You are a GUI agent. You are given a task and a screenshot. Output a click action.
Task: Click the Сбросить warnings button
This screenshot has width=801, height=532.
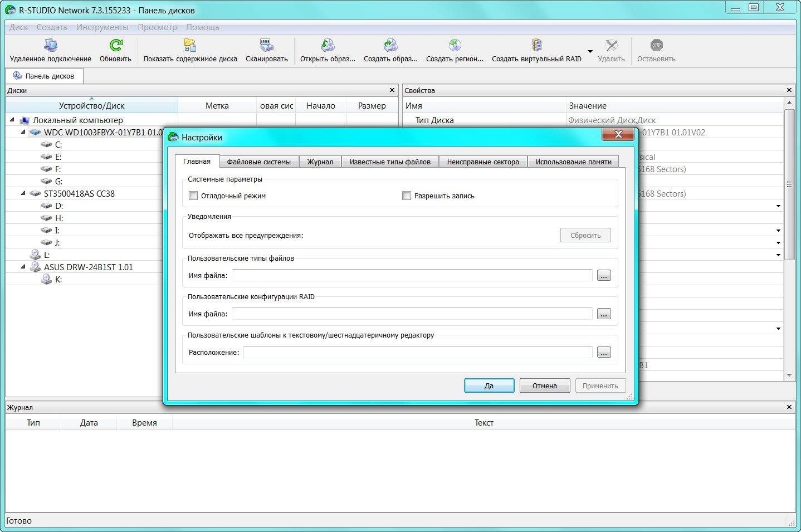(x=585, y=235)
